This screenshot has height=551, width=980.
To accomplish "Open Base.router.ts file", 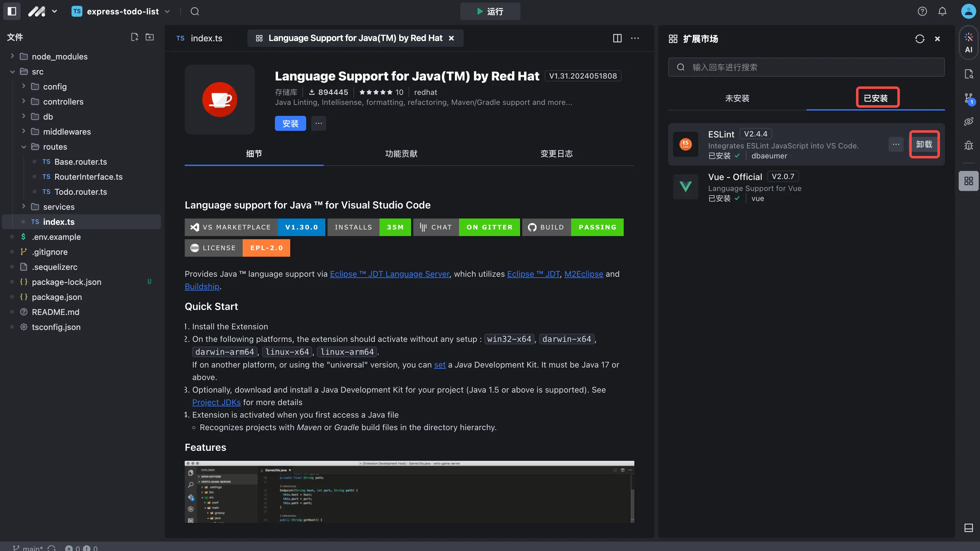I will pyautogui.click(x=81, y=162).
